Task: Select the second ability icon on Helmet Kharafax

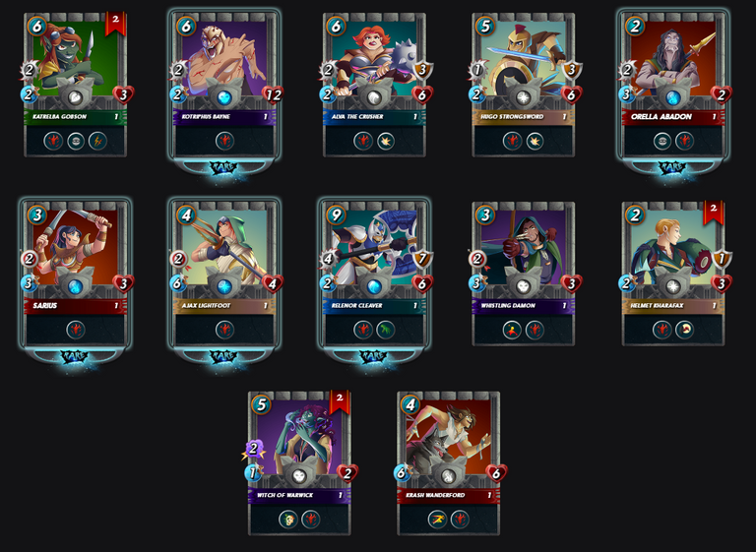Action: click(x=685, y=331)
